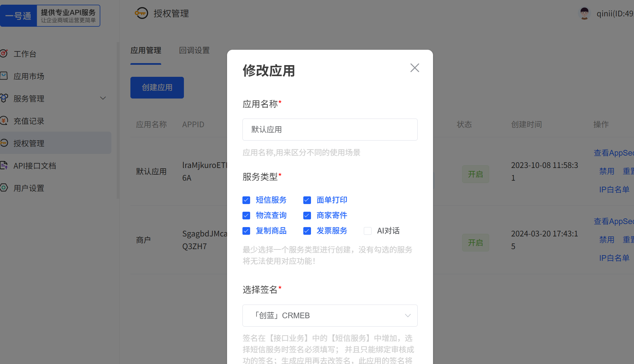The image size is (634, 364).
Task: Uncheck the 商家寄件 checkbox
Action: click(x=307, y=215)
